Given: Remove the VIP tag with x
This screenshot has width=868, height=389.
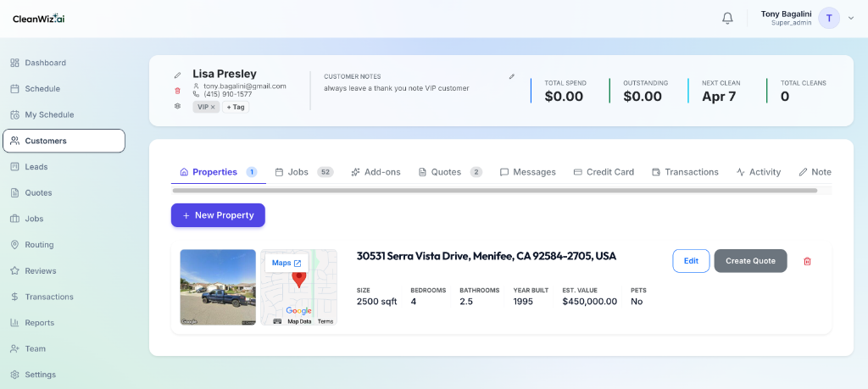Looking at the screenshot, I should tap(213, 108).
